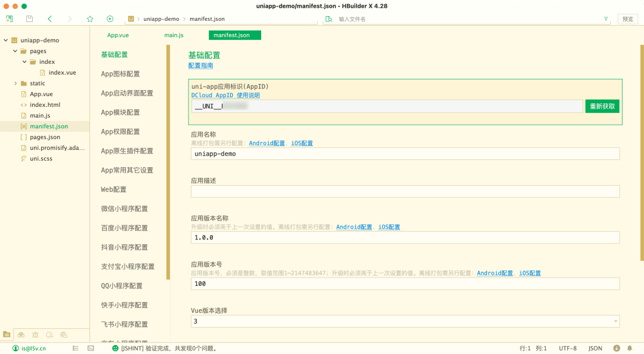The image size is (644, 354).
Task: Click the cloud icon at sidebar bottom
Action: tap(64, 335)
